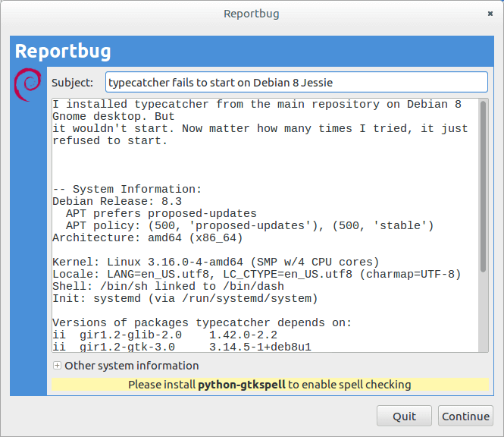Place cursor on Architecture: amd64 line

[146, 237]
